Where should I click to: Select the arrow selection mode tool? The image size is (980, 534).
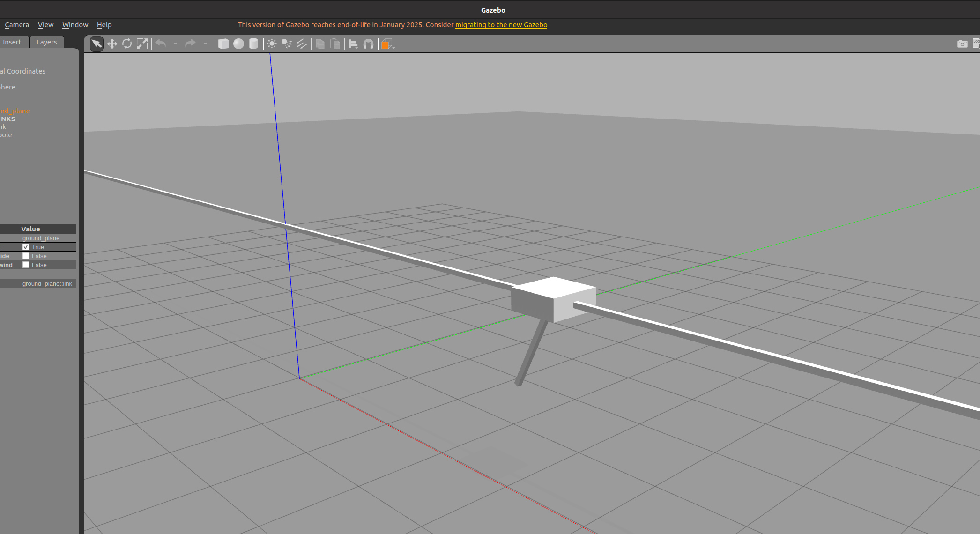pyautogui.click(x=97, y=44)
